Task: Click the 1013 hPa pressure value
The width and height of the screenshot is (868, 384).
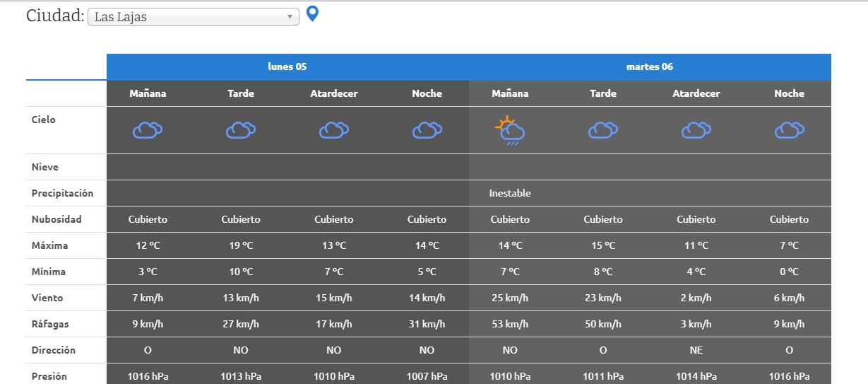Action: tap(241, 376)
